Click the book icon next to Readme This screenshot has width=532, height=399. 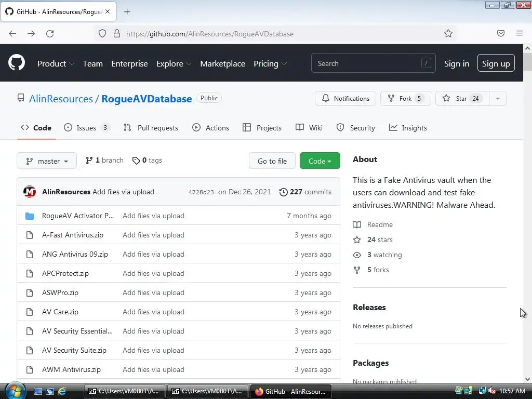(357, 224)
